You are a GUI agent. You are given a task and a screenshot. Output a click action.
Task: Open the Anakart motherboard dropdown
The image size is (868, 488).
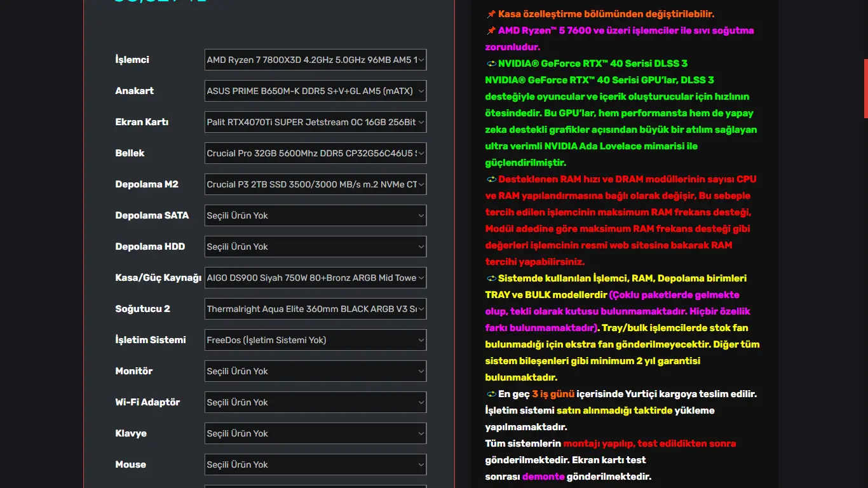(315, 91)
